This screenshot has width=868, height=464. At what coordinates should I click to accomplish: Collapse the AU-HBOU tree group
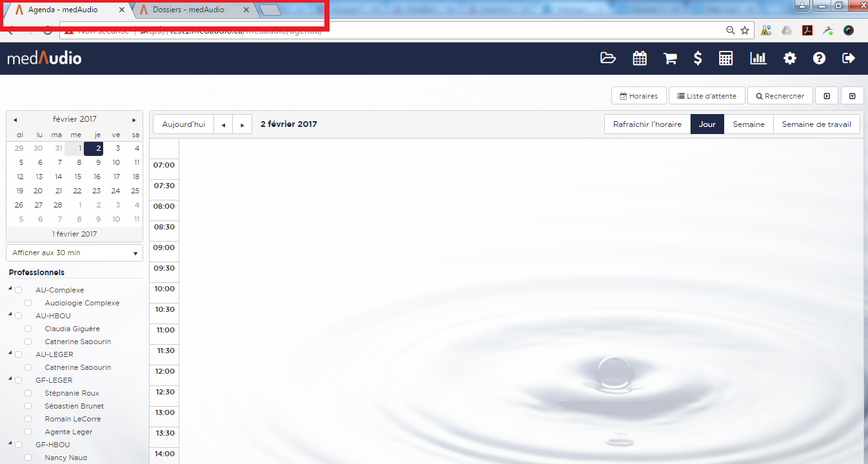click(10, 314)
